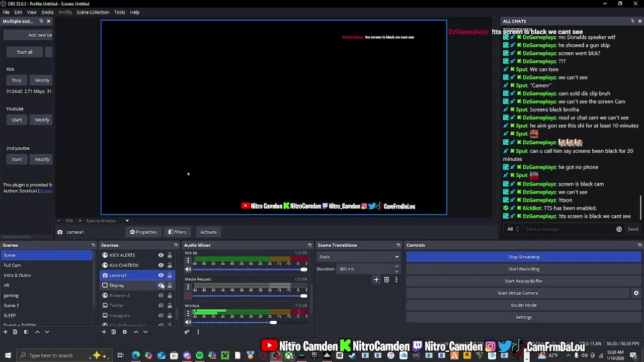Start Virtual Camera
Image resolution: width=644 pixels, height=362 pixels.
(x=518, y=293)
